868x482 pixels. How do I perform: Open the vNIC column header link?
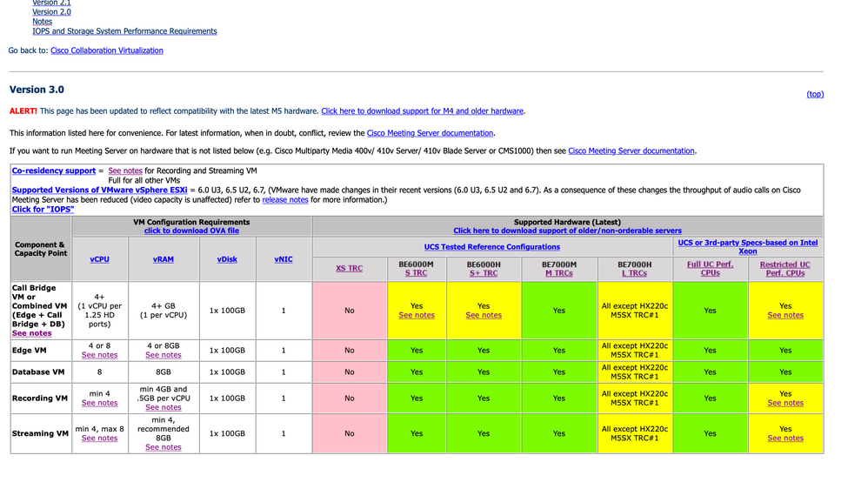[284, 259]
